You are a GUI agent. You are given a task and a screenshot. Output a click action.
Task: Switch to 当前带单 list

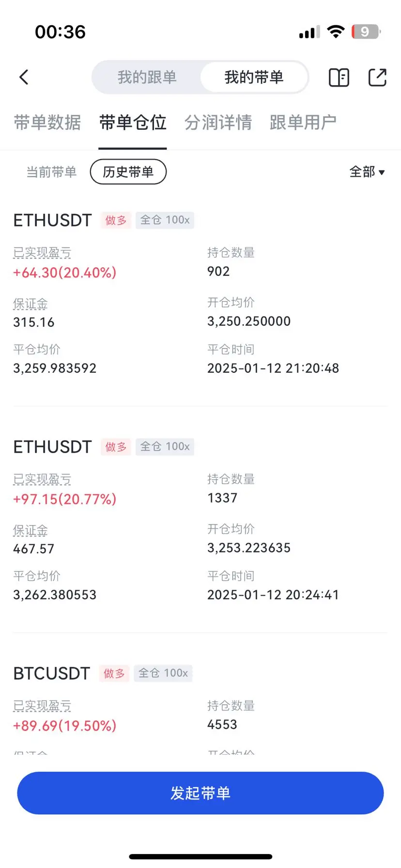pyautogui.click(x=51, y=172)
